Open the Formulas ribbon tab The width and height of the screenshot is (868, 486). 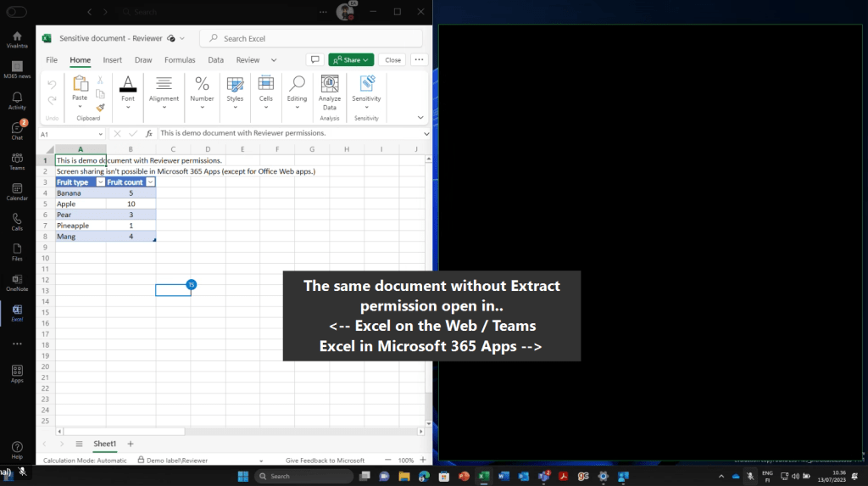pos(180,60)
